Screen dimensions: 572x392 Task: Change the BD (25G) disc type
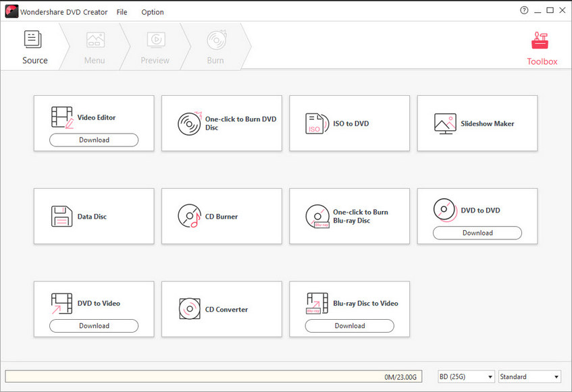[x=465, y=376]
